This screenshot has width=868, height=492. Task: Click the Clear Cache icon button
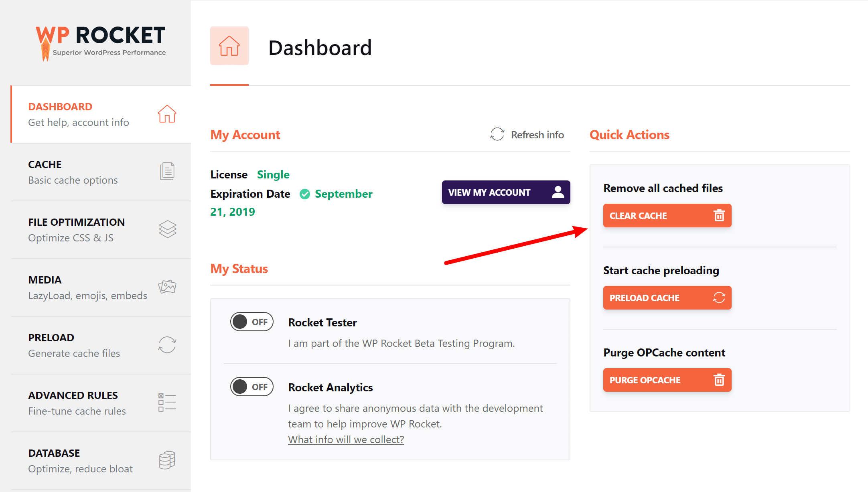(x=718, y=216)
